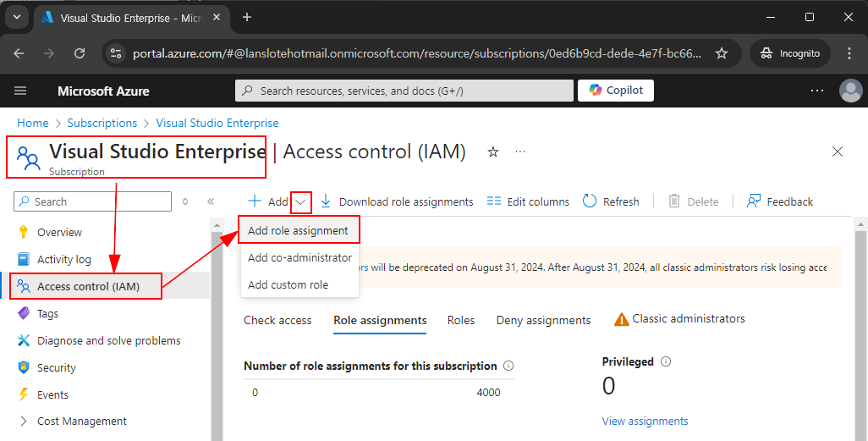
Task: Open the Add dropdown chevron
Action: coord(300,202)
